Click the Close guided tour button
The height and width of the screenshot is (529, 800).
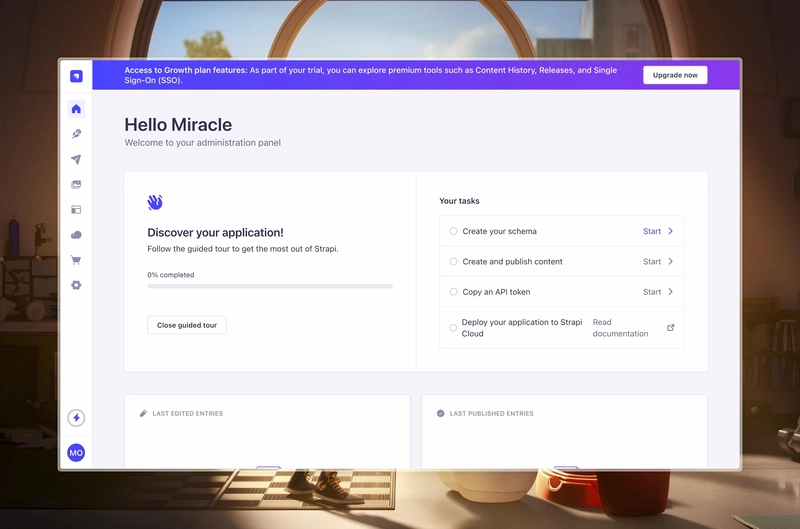click(x=187, y=325)
